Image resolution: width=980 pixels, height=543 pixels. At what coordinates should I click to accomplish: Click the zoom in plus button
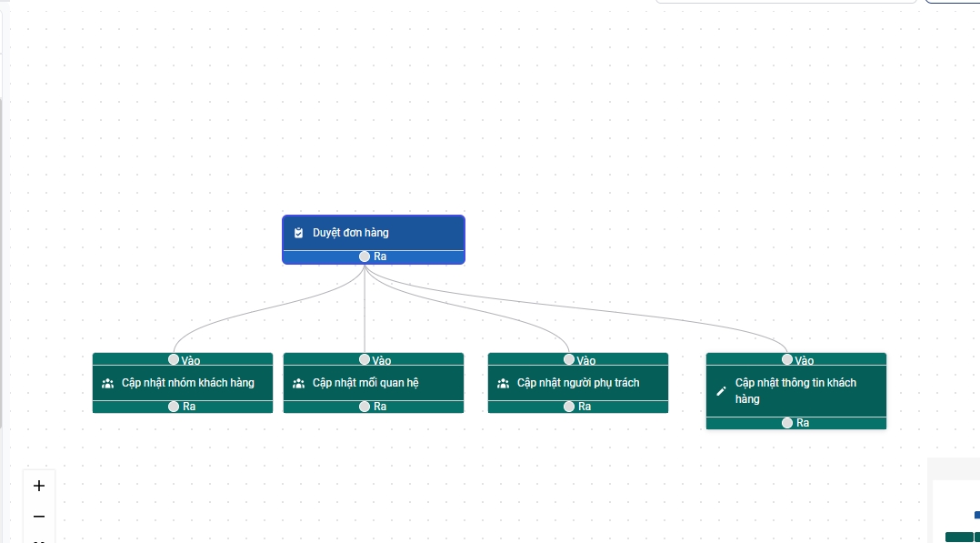pos(39,486)
